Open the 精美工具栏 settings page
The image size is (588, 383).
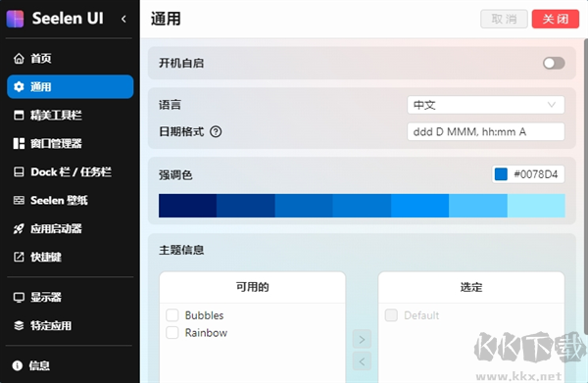[71, 115]
